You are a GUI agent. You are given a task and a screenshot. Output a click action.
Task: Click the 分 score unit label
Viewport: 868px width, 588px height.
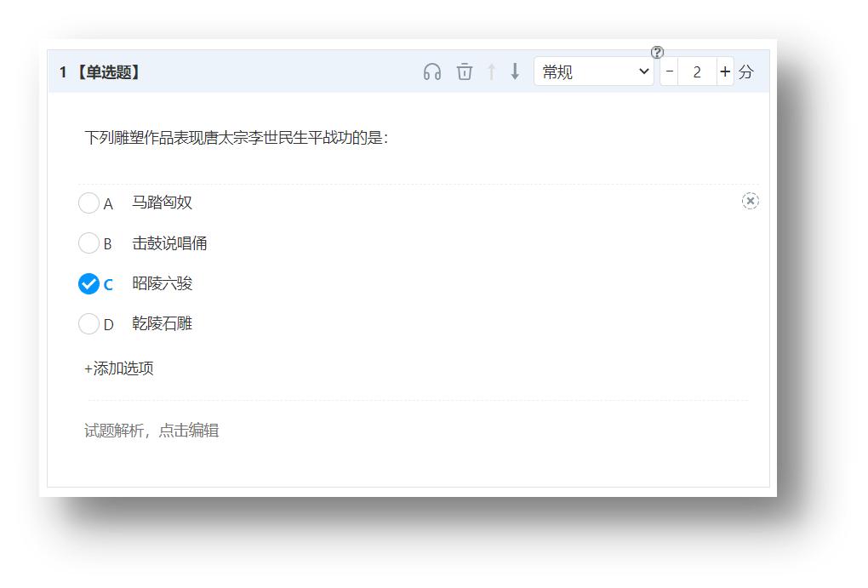[745, 72]
